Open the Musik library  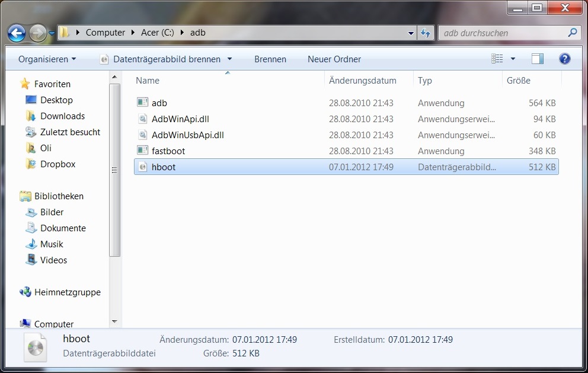52,244
